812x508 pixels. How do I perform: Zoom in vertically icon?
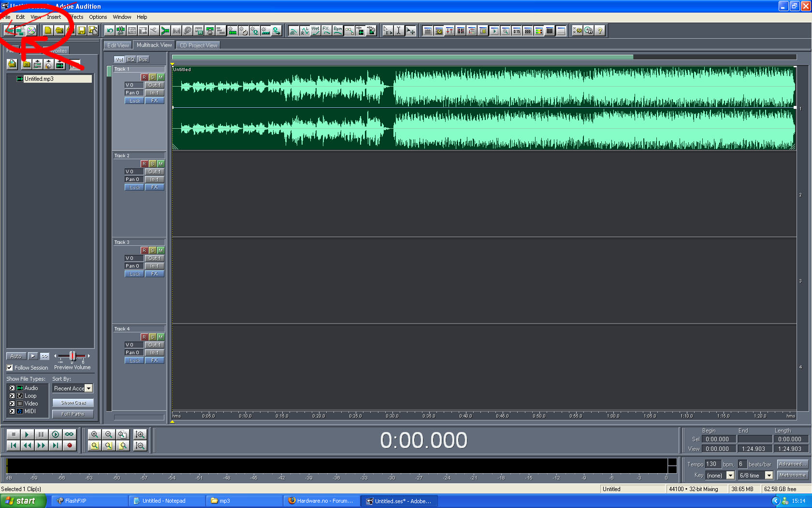click(x=140, y=434)
